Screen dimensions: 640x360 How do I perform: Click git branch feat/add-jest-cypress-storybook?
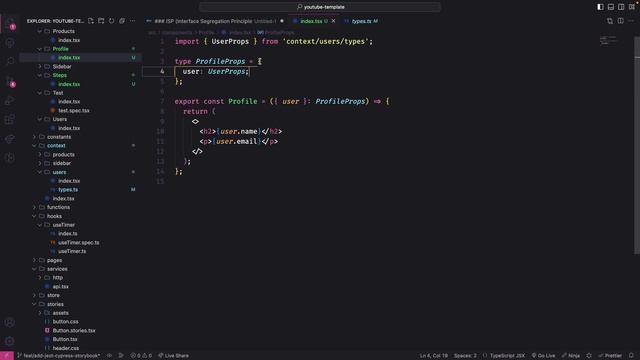(58, 356)
